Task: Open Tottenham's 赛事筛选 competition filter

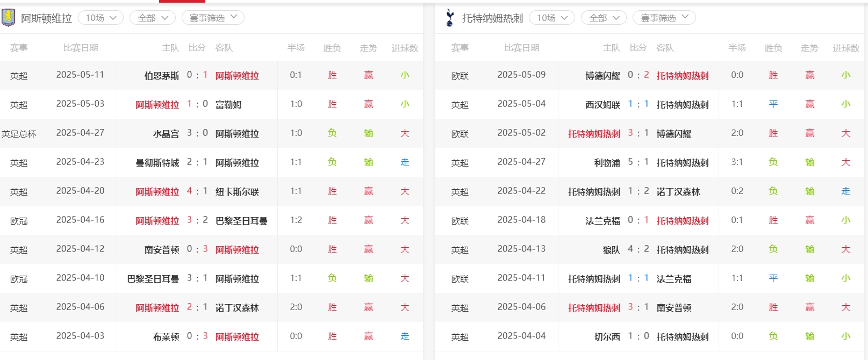Action: point(664,18)
